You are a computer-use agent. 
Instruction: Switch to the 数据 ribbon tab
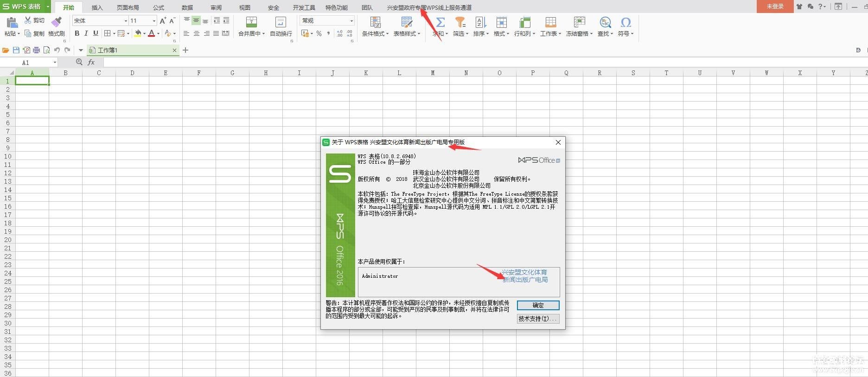(187, 7)
